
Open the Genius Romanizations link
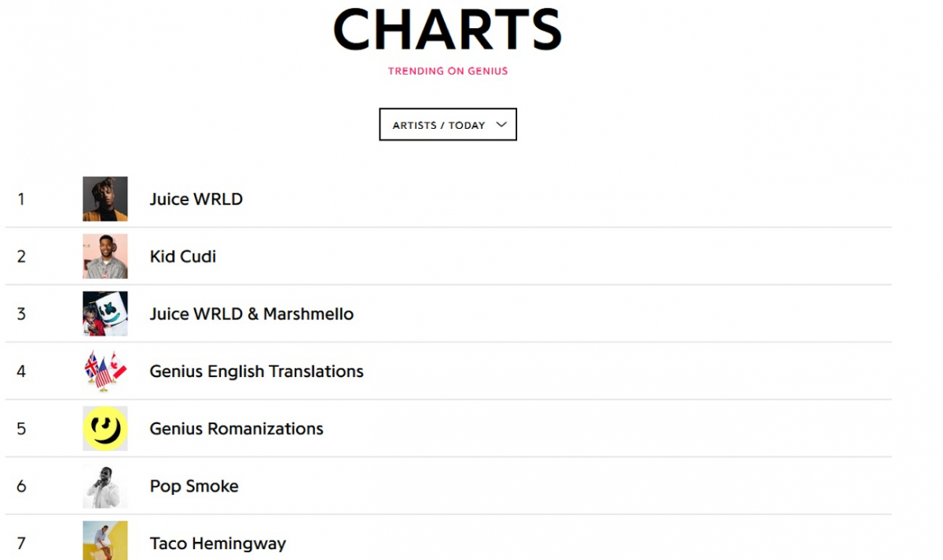(237, 429)
